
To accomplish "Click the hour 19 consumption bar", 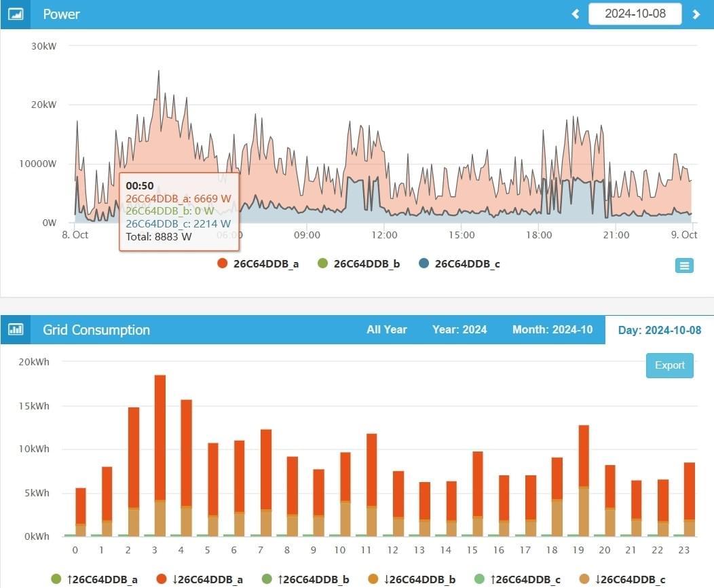I will [583, 481].
